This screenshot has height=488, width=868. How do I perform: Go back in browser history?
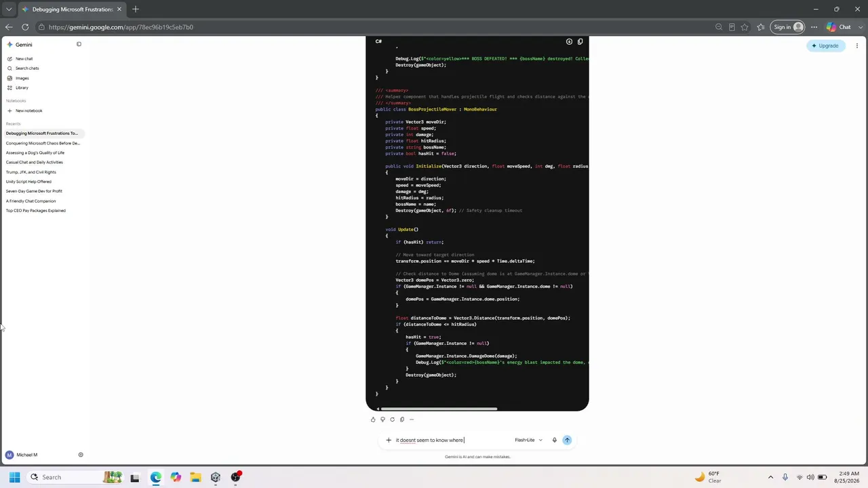(8, 27)
